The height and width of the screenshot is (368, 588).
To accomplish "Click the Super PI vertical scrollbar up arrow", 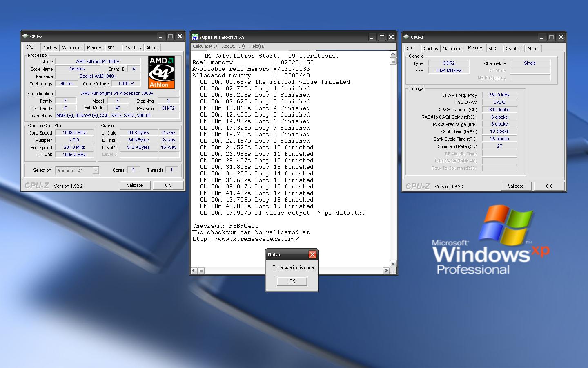I will [x=393, y=54].
